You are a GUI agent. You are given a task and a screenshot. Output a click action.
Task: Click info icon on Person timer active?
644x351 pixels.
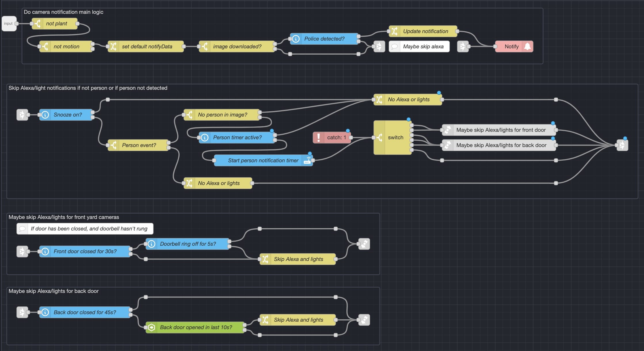pos(205,138)
